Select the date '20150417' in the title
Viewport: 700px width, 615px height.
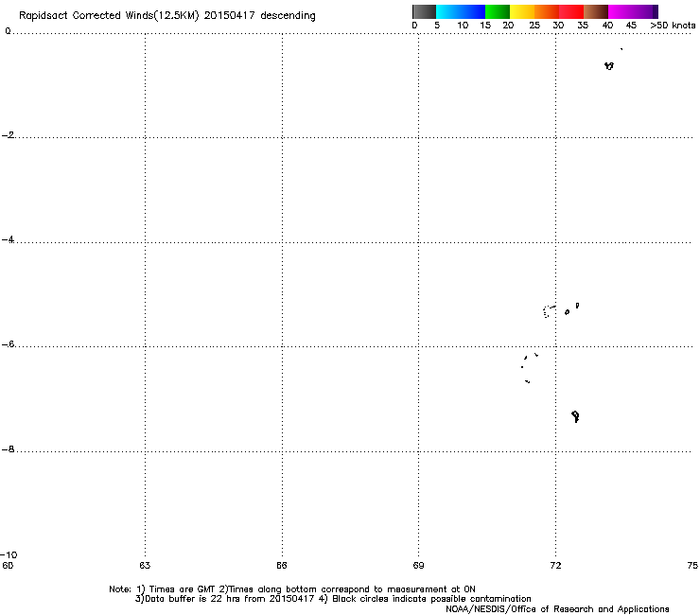click(229, 16)
